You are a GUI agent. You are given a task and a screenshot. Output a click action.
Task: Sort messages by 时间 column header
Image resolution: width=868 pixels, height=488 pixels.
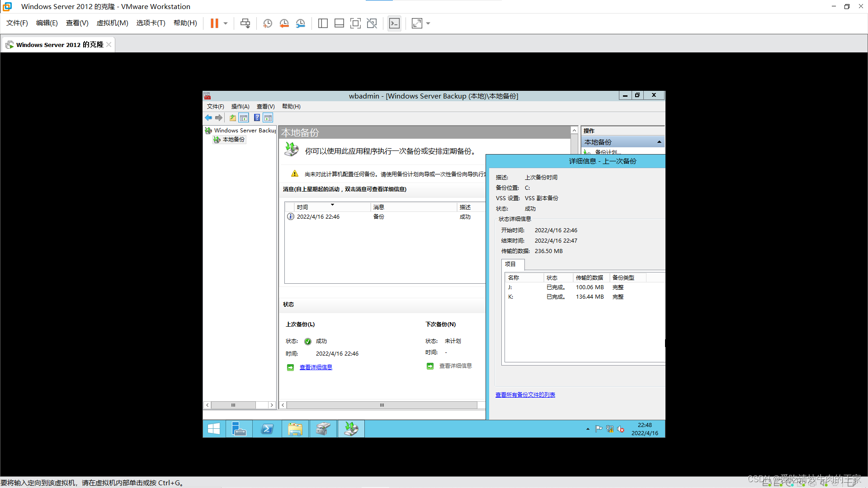tap(302, 207)
